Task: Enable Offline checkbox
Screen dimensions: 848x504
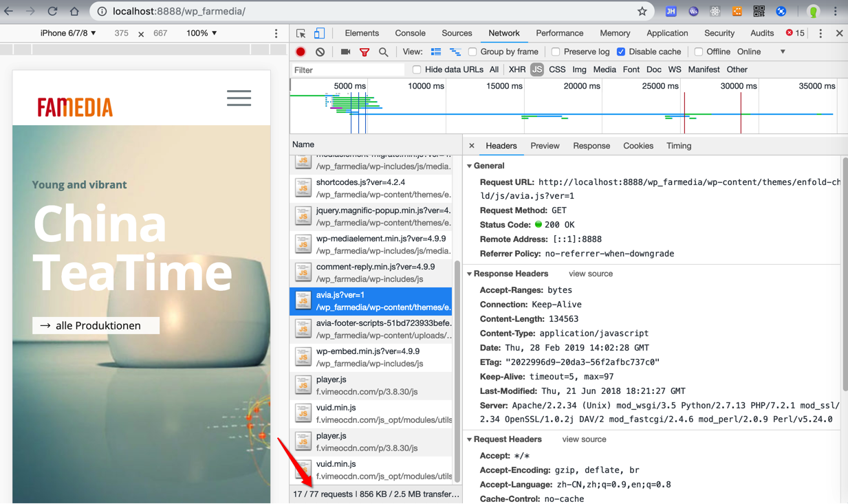Action: coord(699,52)
